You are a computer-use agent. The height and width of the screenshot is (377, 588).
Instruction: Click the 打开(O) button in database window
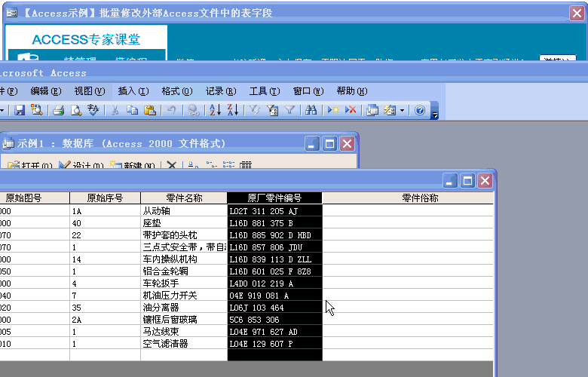point(30,165)
